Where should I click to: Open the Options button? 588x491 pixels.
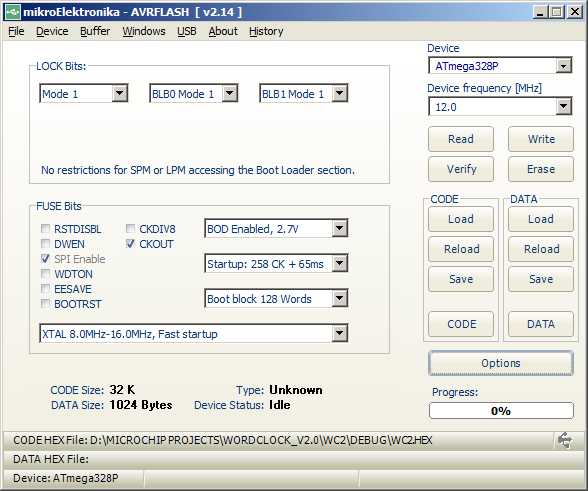pyautogui.click(x=501, y=363)
